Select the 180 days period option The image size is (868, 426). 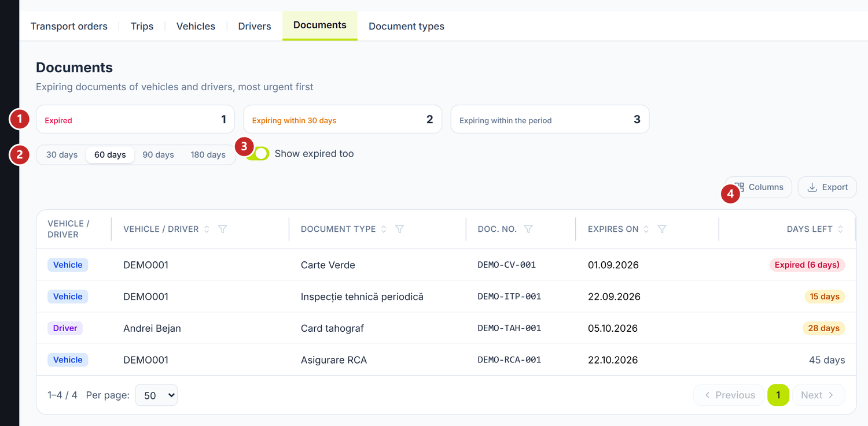[208, 155]
